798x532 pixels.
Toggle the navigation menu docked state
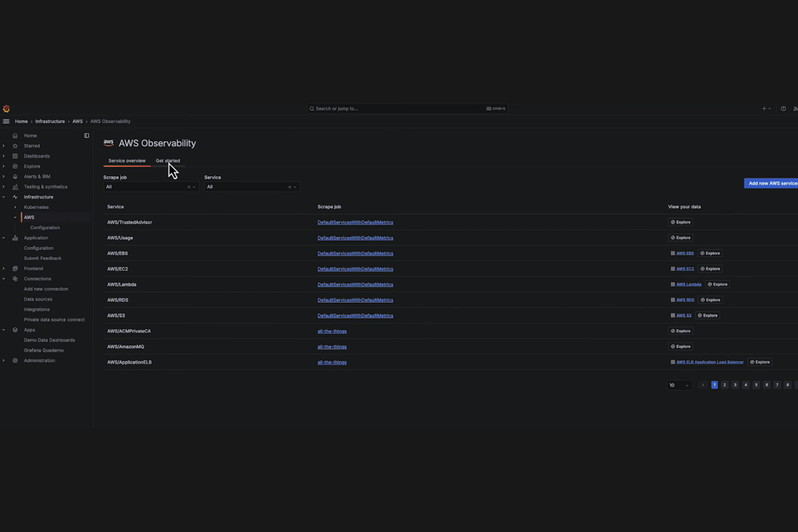[87, 135]
